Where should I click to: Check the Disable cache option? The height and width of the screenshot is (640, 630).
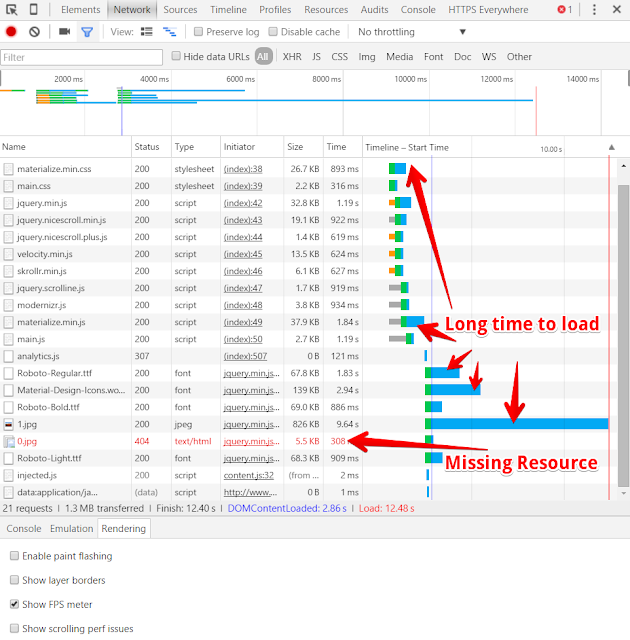coord(273,31)
